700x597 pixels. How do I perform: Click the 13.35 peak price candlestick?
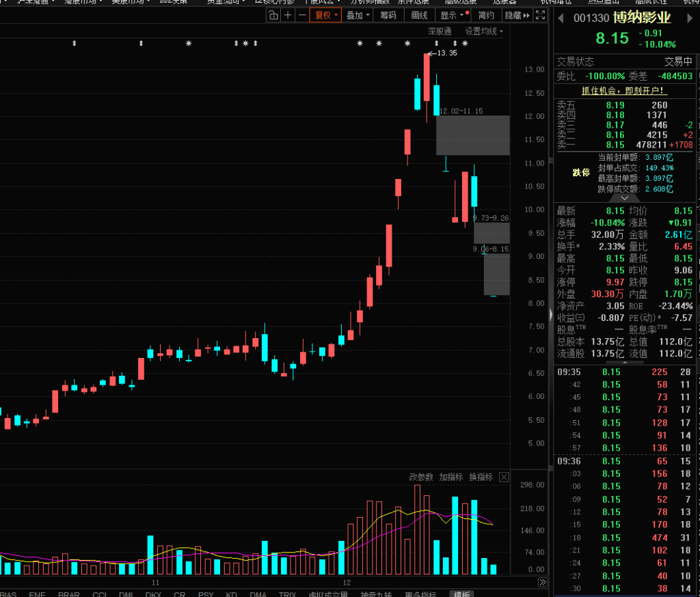tap(427, 77)
